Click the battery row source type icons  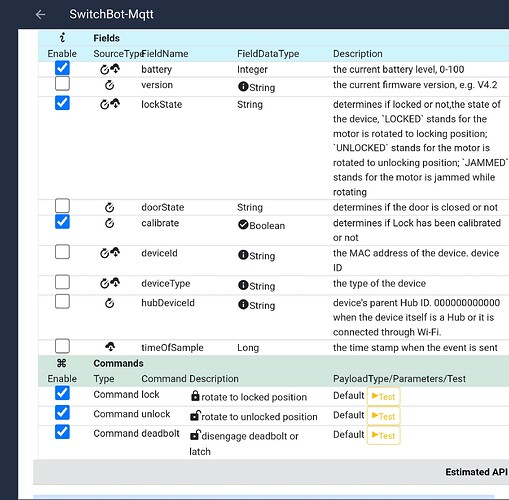click(x=110, y=69)
